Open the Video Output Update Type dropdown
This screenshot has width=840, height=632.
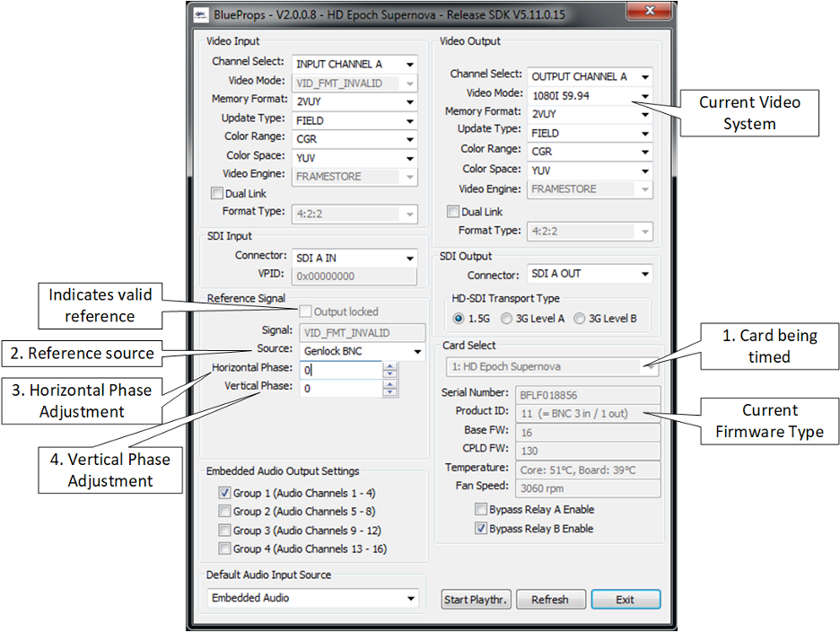[590, 133]
